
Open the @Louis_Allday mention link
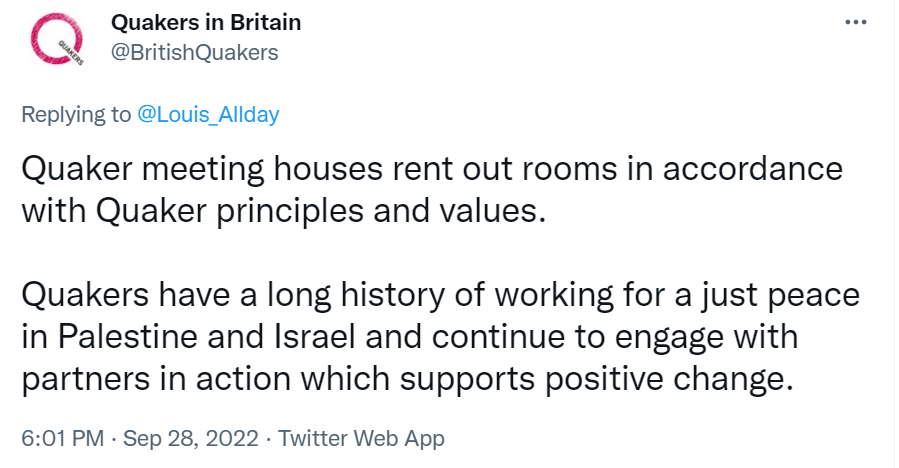tap(208, 114)
